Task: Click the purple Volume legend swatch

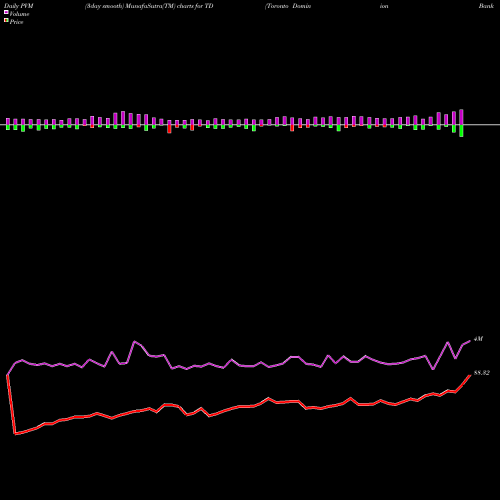Action: point(6,12)
